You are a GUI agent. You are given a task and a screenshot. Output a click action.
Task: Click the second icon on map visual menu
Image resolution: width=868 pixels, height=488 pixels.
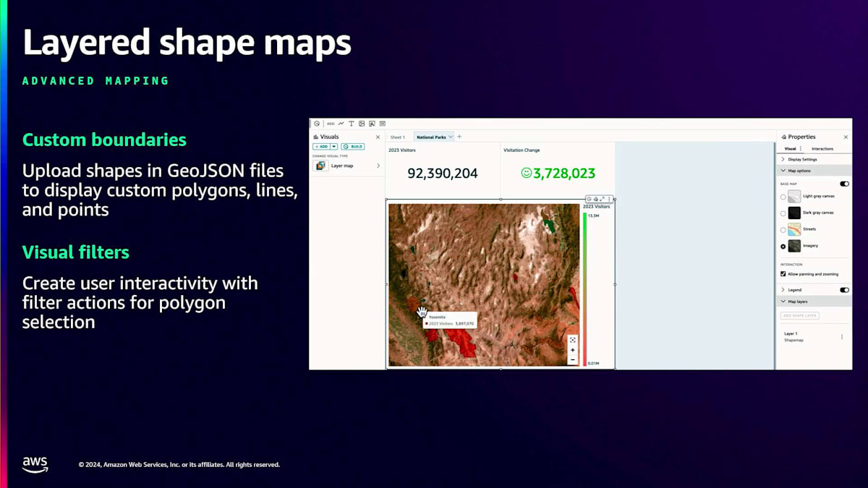click(x=595, y=199)
